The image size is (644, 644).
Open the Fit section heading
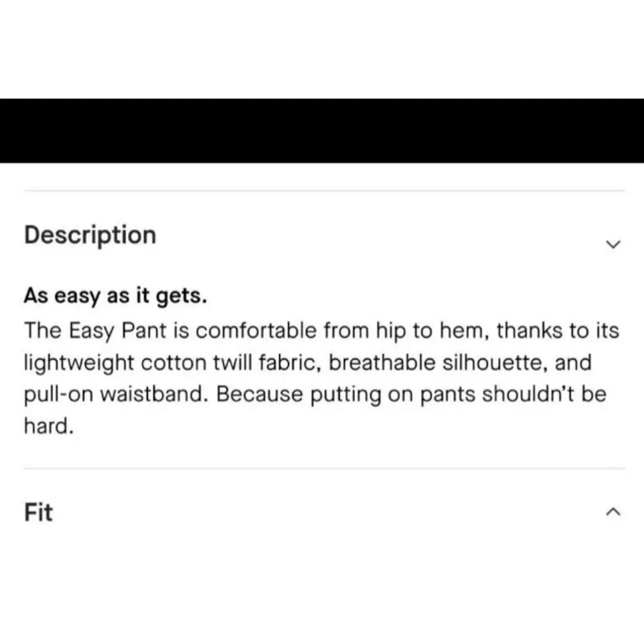pos(39,512)
